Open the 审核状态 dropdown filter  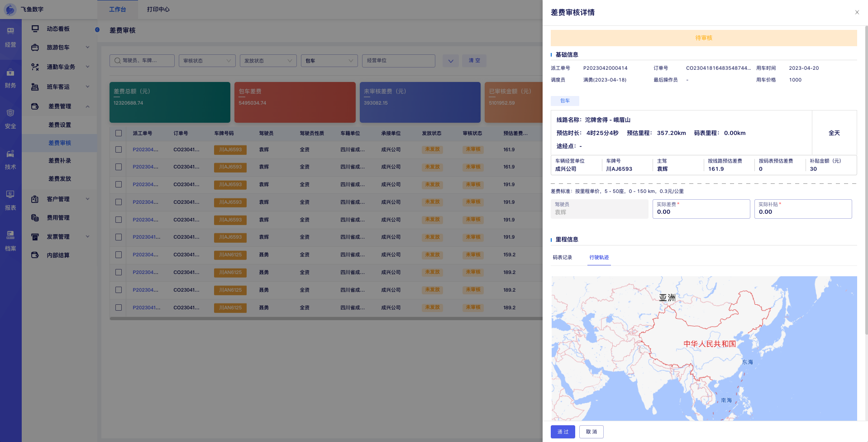207,61
